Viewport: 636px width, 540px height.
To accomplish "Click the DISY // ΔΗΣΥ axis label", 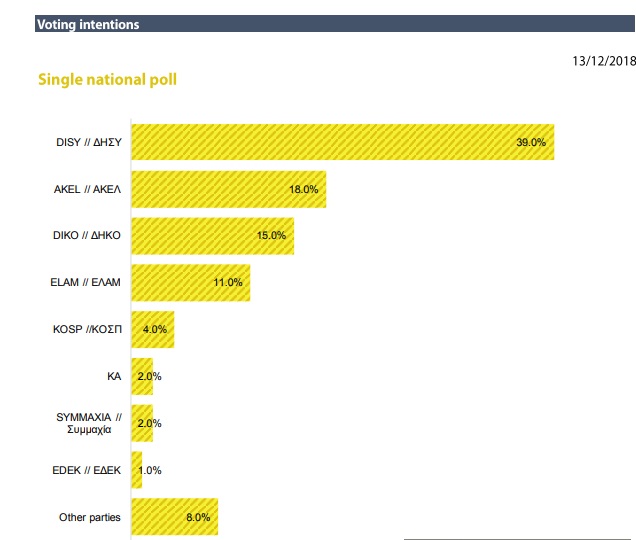I will (88, 142).
